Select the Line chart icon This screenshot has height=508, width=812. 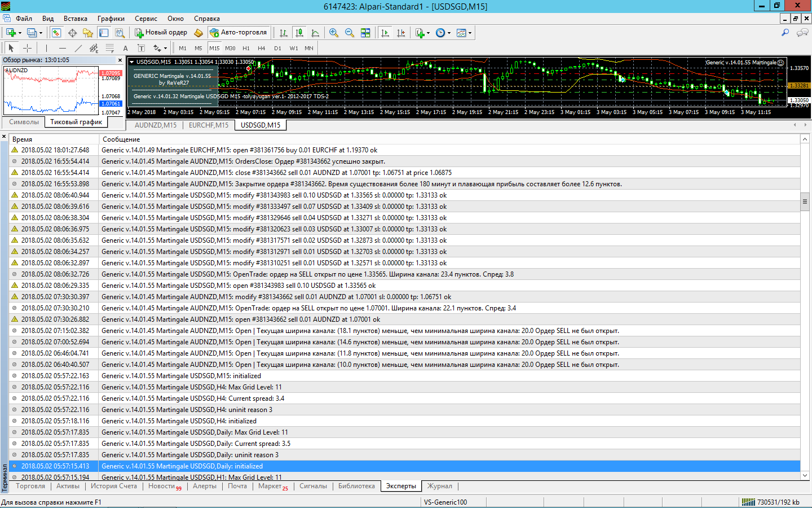[x=315, y=33]
